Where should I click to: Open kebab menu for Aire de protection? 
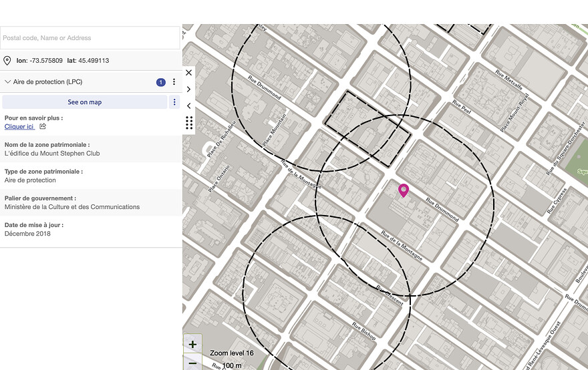[x=174, y=82]
